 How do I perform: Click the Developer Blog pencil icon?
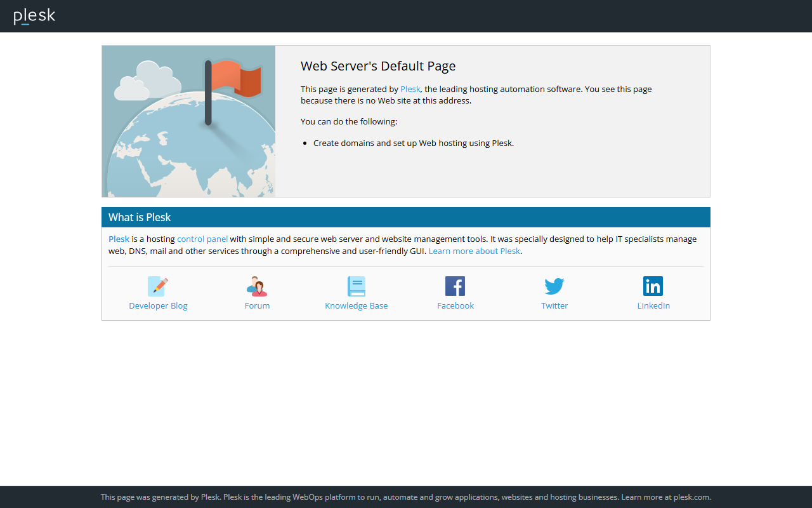(x=158, y=286)
